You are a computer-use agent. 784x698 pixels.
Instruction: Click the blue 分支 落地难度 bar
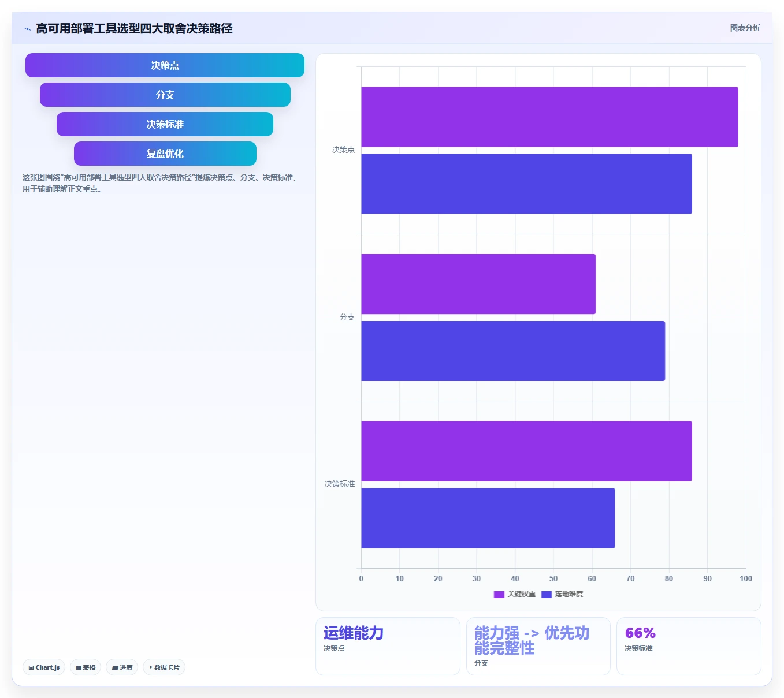pos(513,351)
